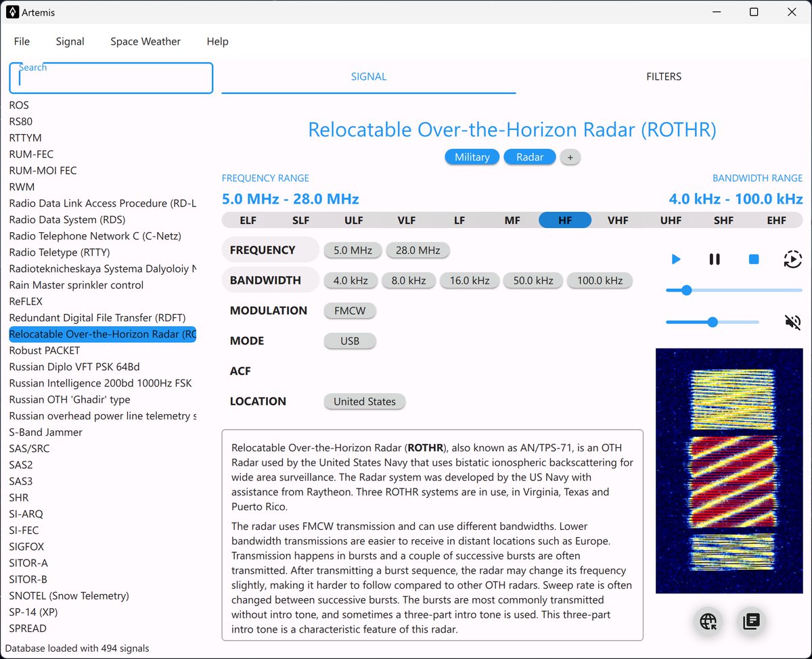
Task: Select the SHF band chip
Action: point(723,220)
